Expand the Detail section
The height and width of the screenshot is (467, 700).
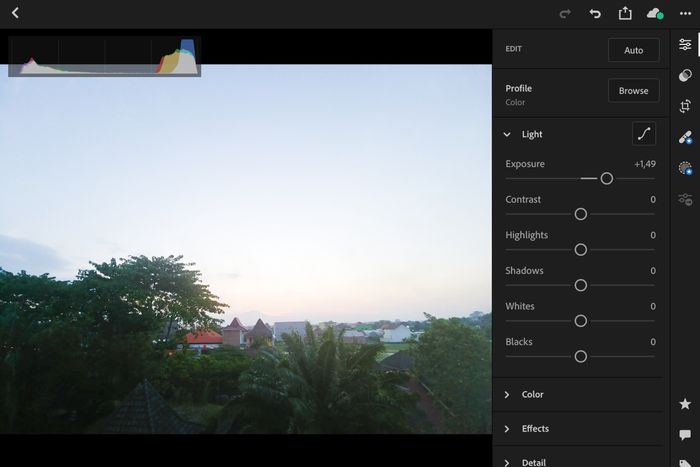(x=507, y=463)
